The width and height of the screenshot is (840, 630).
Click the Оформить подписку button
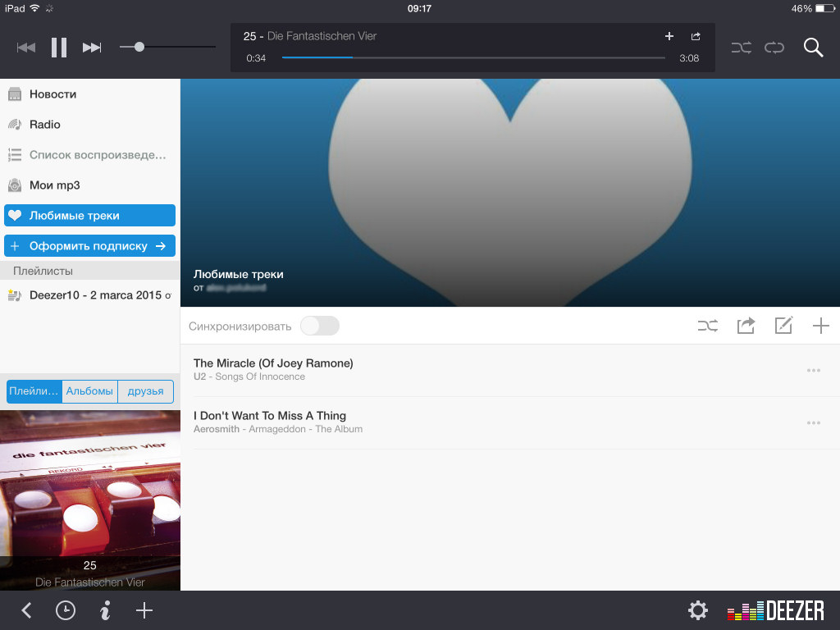point(89,245)
